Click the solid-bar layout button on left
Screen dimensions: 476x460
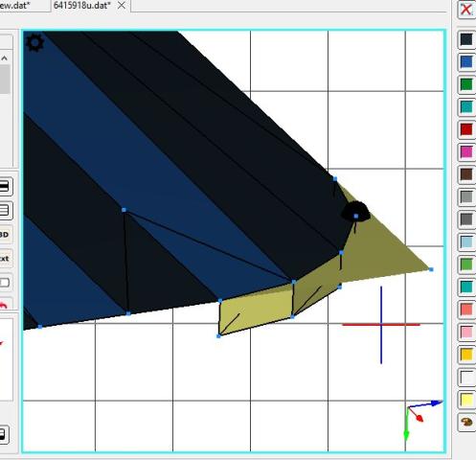[5, 187]
